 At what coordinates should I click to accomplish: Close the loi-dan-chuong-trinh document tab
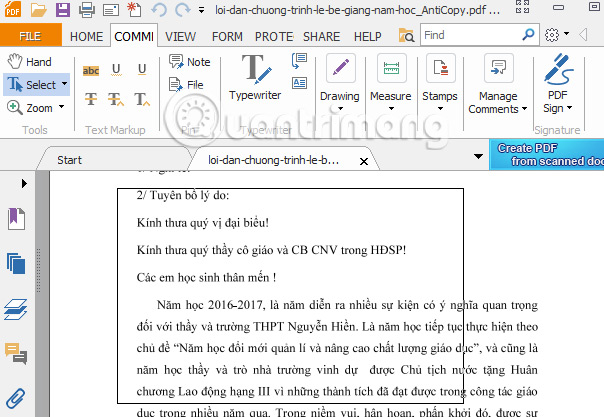click(364, 161)
